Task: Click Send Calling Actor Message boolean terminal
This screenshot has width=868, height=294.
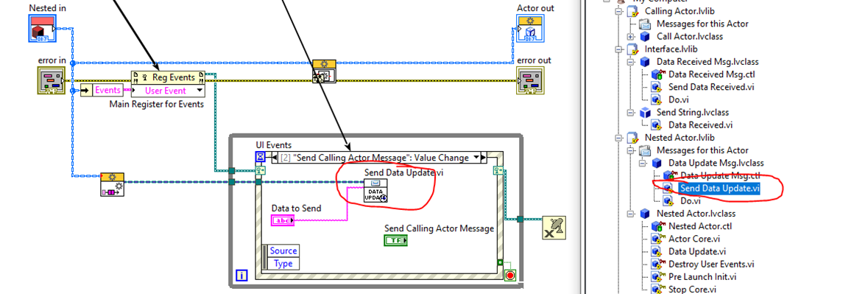Action: 395,240
